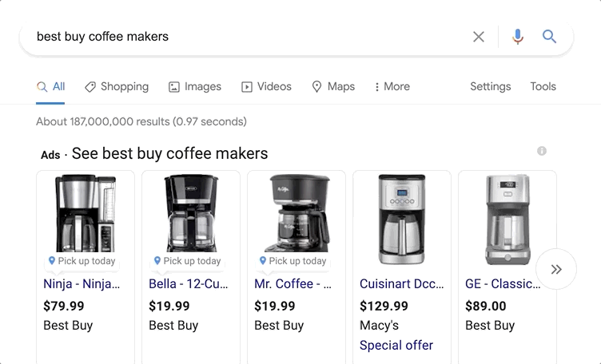The image size is (601, 364).
Task: Switch to the Shopping tab
Action: [x=117, y=86]
